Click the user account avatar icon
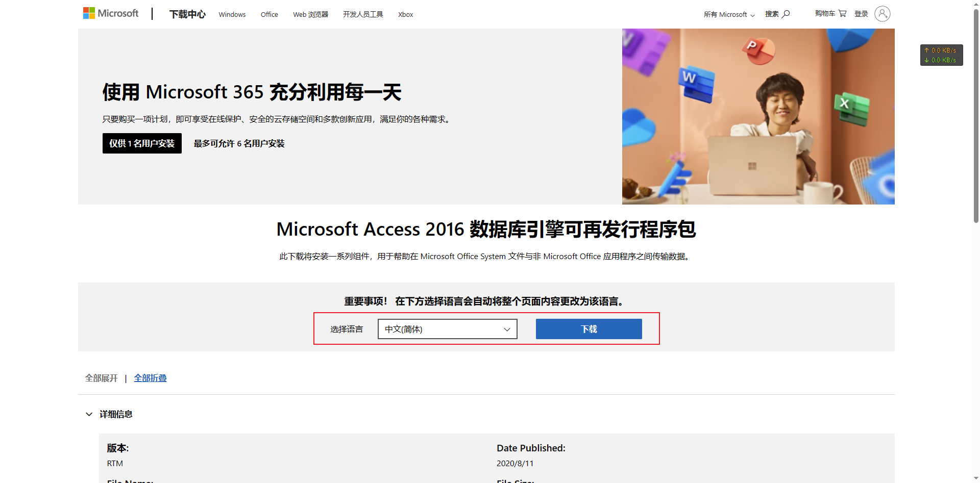 882,14
